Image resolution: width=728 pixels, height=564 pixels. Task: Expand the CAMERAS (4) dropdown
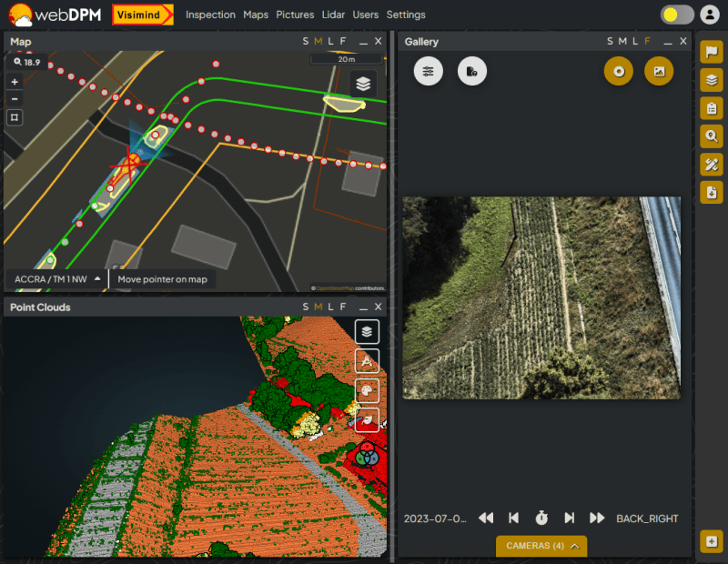541,547
